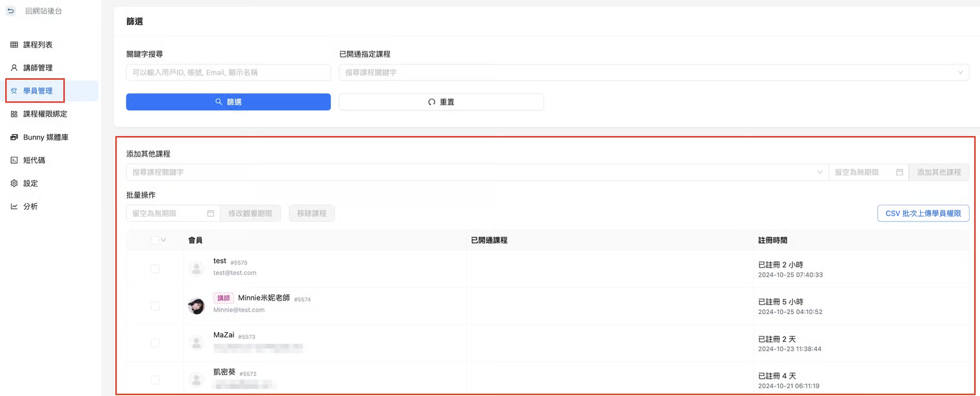
Task: Open the 批量操作 date picker field
Action: point(173,213)
